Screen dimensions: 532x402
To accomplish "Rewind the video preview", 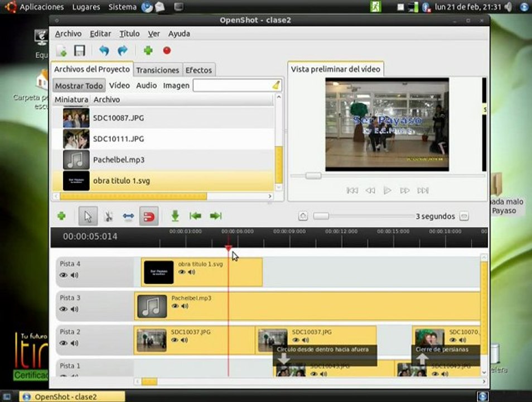I will tap(370, 190).
